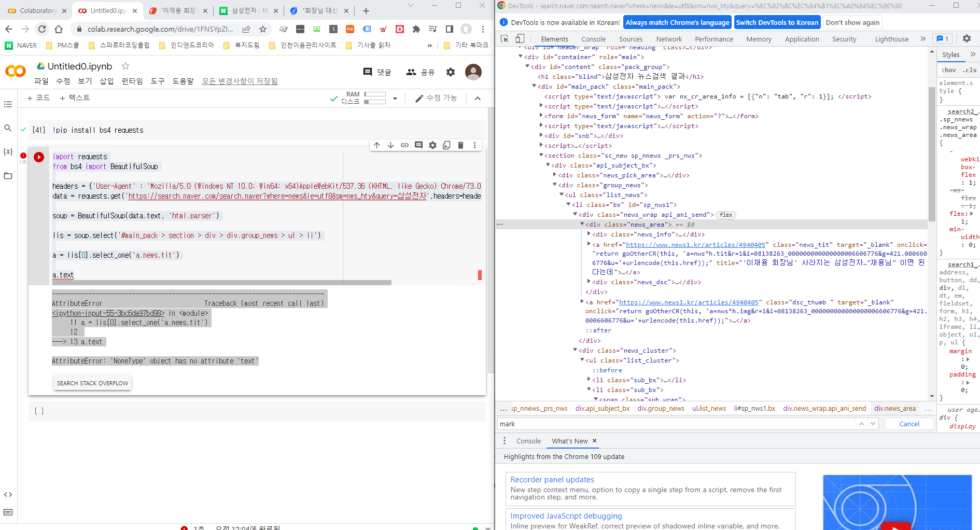This screenshot has width=980, height=530.
Task: Expand form id news_form node
Action: click(x=541, y=116)
